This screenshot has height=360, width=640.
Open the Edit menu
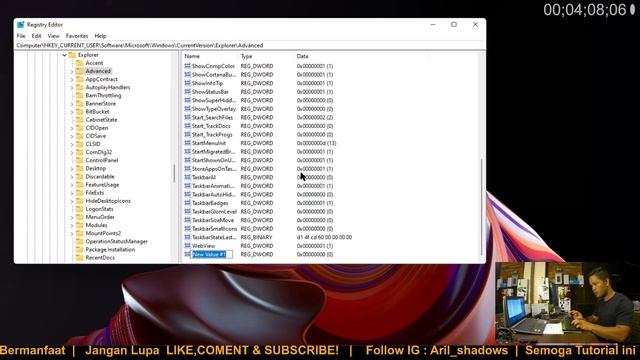(36, 36)
